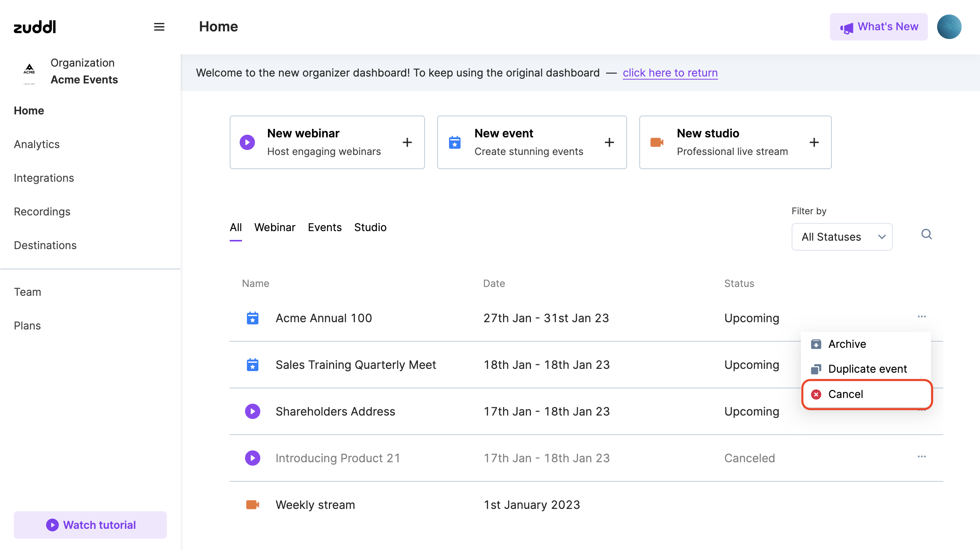This screenshot has width=980, height=551.
Task: Open the user profile avatar
Action: pyautogui.click(x=949, y=27)
